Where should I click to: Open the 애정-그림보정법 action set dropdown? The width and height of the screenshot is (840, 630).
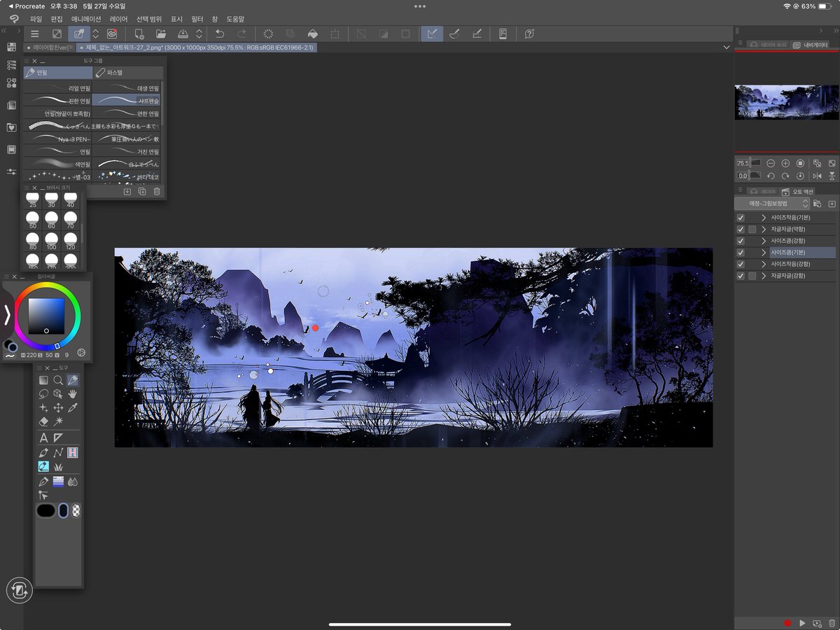point(772,204)
